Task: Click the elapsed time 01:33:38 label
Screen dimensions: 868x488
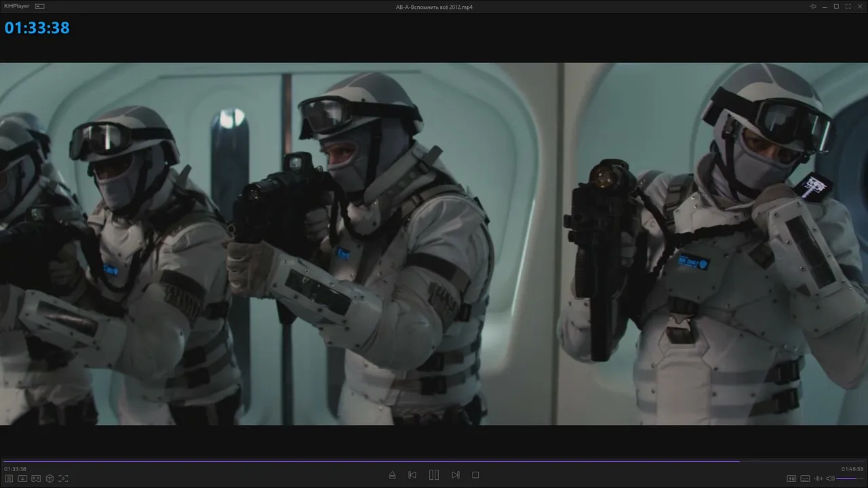Action: [15, 469]
